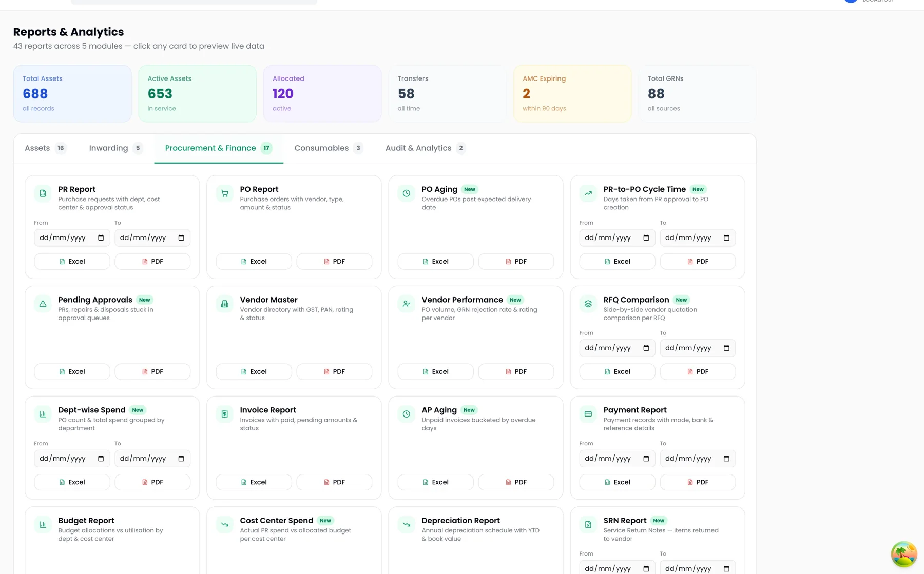
Task: Download AP Aging report as PDF
Action: point(516,482)
